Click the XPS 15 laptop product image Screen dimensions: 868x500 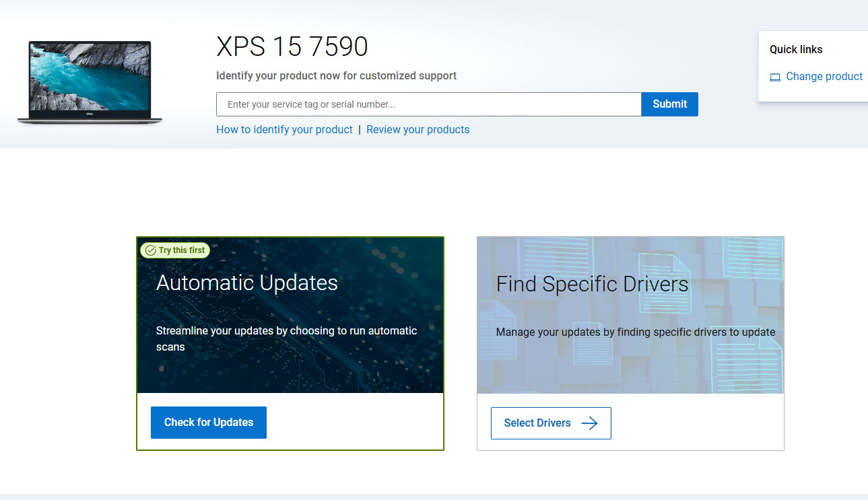[90, 82]
